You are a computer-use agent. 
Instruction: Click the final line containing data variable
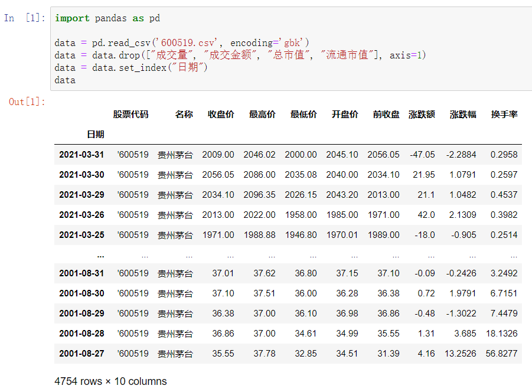click(x=64, y=80)
